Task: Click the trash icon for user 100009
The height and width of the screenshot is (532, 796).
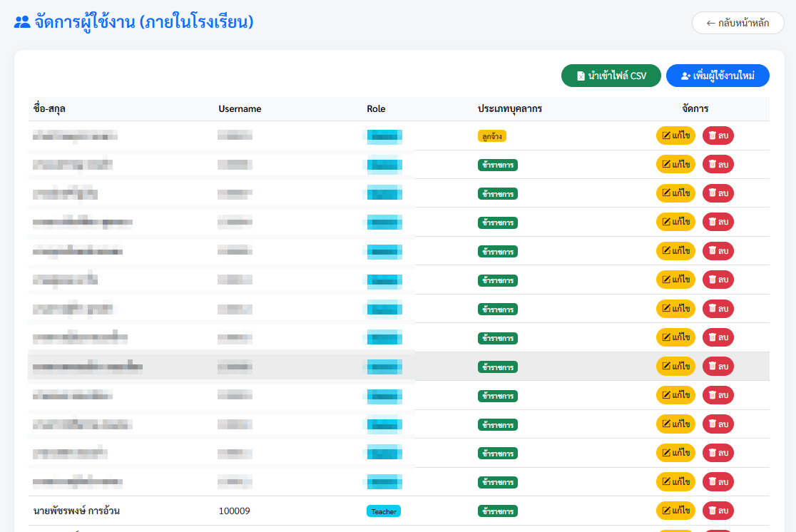Action: 712,511
